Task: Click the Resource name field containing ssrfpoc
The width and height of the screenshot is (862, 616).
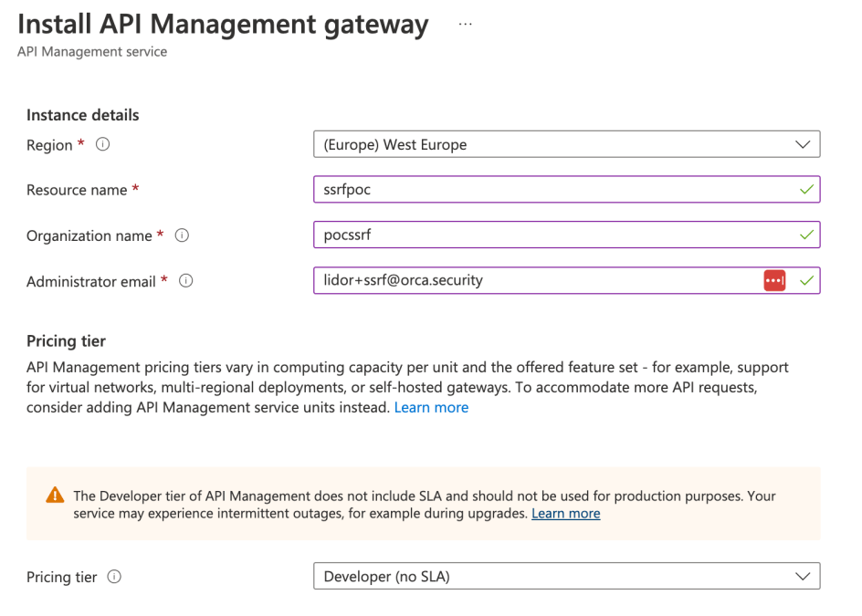Action: [567, 189]
